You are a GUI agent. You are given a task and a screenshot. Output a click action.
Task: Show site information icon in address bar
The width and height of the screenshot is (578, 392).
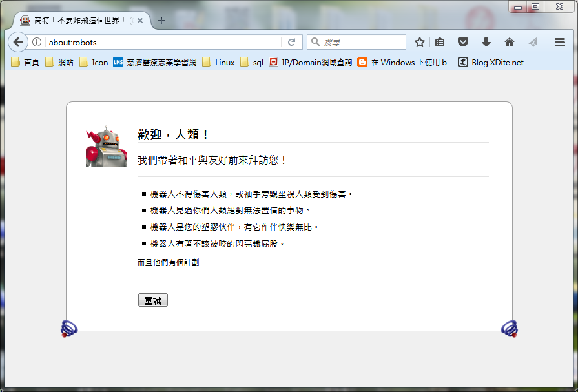point(37,42)
